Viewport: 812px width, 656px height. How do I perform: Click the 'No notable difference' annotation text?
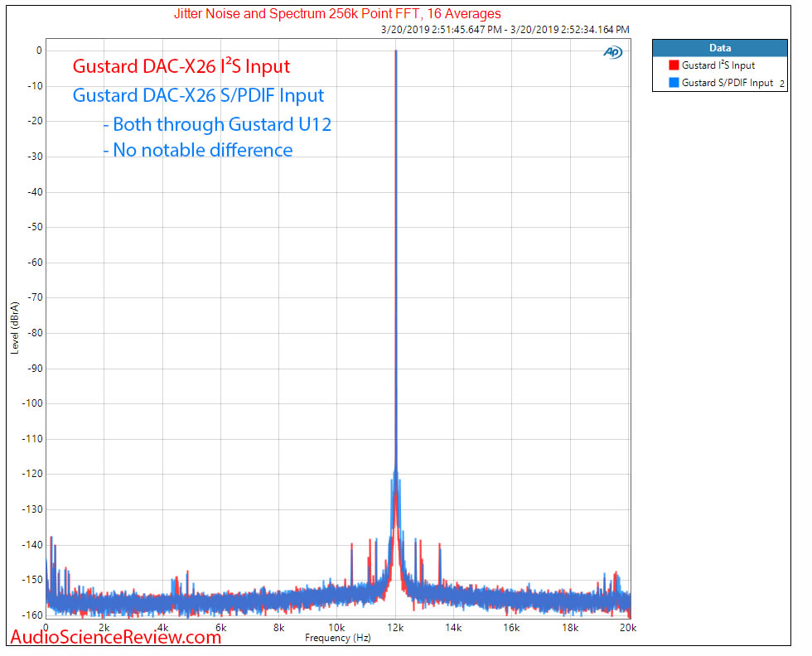coord(197,150)
